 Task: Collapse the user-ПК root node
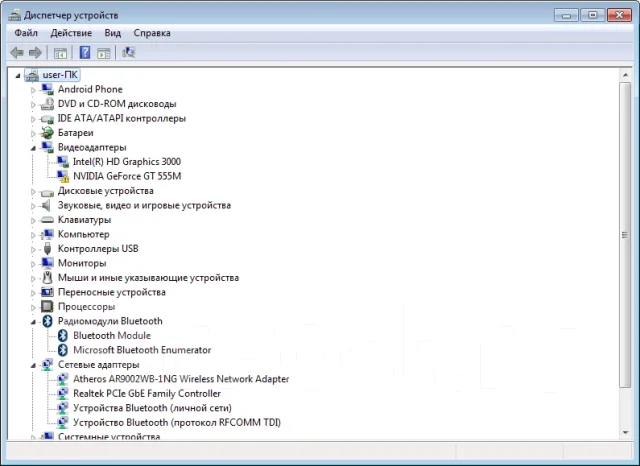(18, 75)
